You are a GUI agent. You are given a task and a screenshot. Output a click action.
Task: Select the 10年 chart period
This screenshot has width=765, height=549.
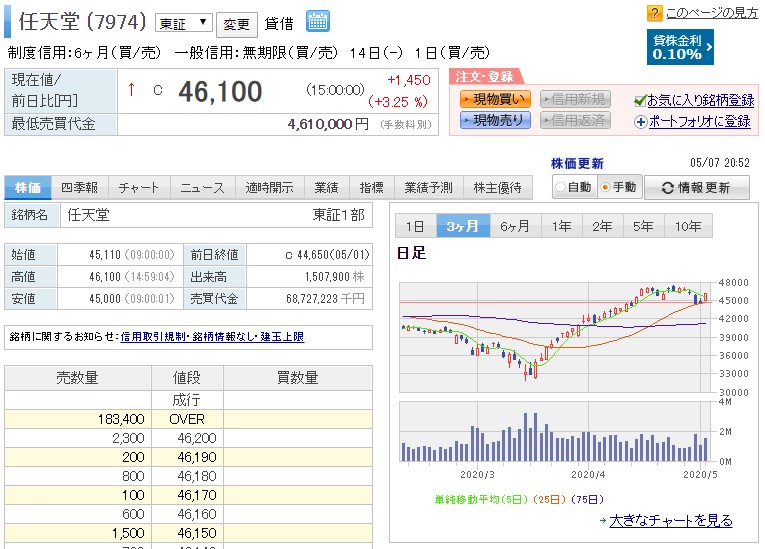point(688,226)
